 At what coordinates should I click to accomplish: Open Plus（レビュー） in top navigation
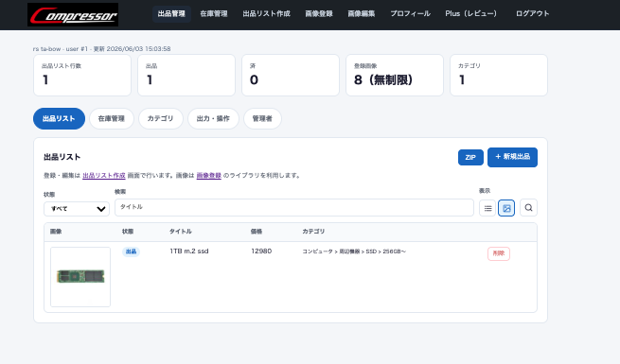pyautogui.click(x=471, y=14)
